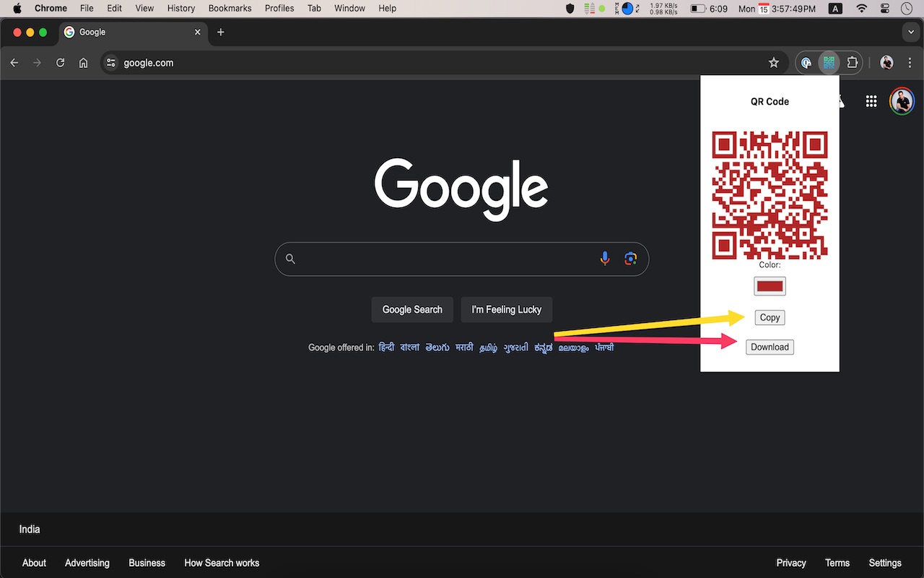The height and width of the screenshot is (578, 924).
Task: Click the Google Search button
Action: click(412, 309)
